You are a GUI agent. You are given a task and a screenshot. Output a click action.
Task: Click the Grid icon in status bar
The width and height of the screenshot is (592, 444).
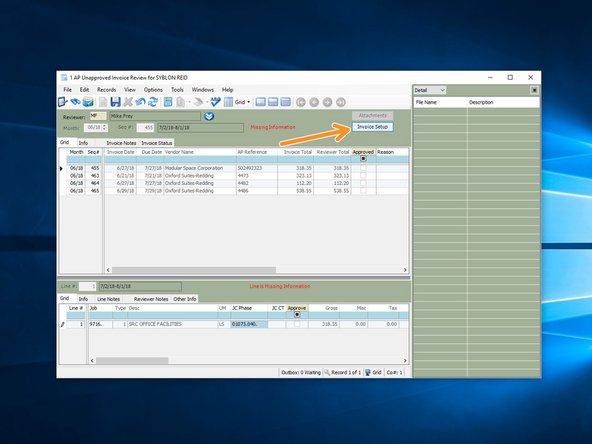click(368, 372)
